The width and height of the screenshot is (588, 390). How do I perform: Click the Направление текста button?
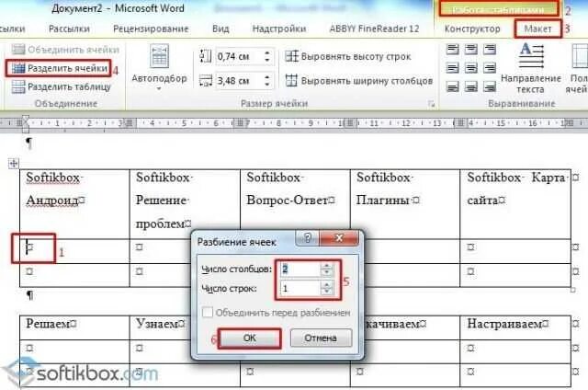coord(531,68)
